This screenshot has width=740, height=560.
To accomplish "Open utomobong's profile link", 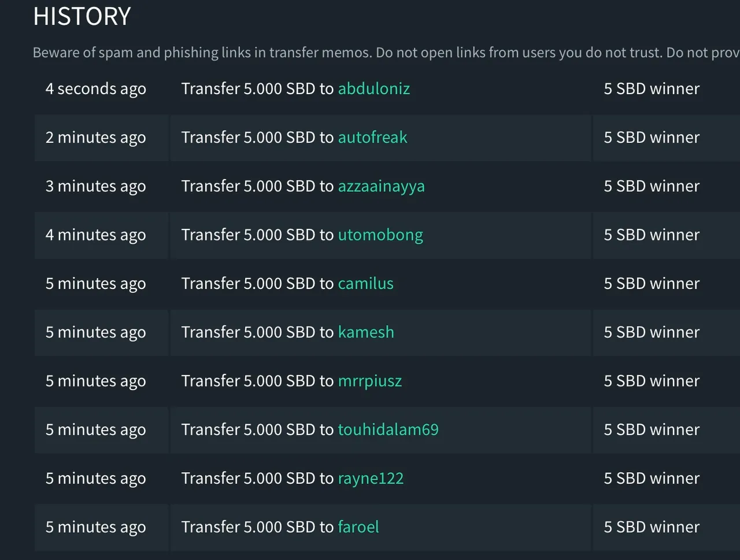I will point(380,235).
